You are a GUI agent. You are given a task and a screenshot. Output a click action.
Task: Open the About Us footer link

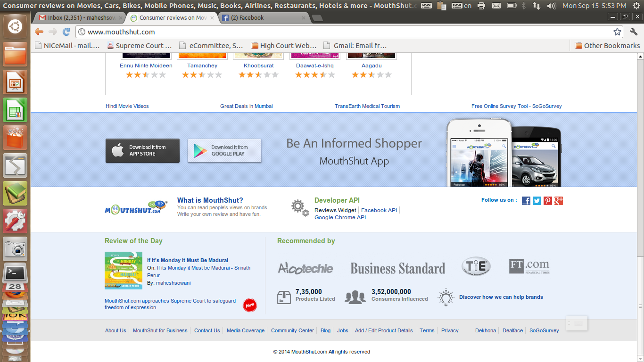coord(116,330)
